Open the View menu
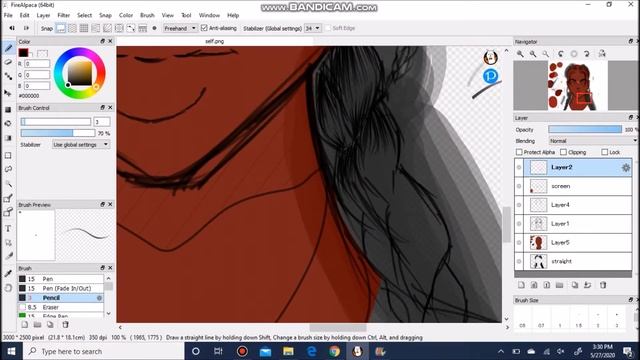640x360 pixels. click(x=167, y=15)
